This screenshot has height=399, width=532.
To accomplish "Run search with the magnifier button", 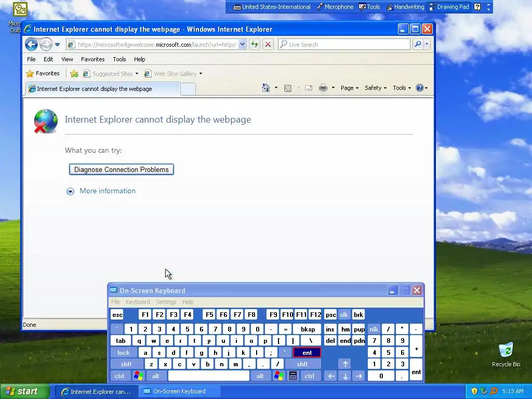I will tap(418, 45).
